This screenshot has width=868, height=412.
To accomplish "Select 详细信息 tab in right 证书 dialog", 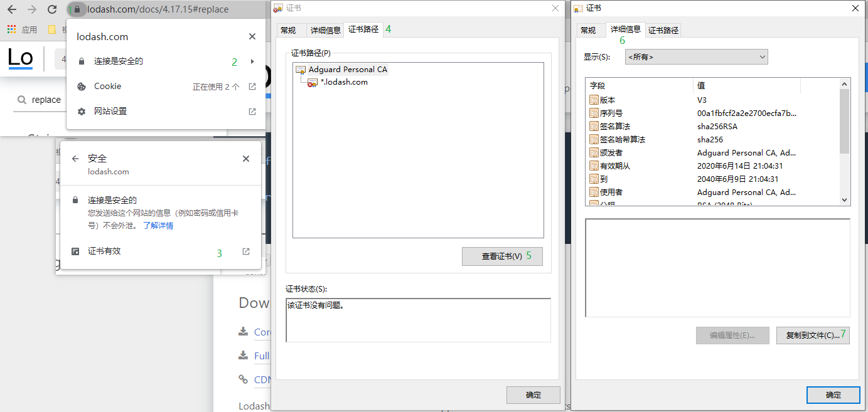I will pos(626,29).
